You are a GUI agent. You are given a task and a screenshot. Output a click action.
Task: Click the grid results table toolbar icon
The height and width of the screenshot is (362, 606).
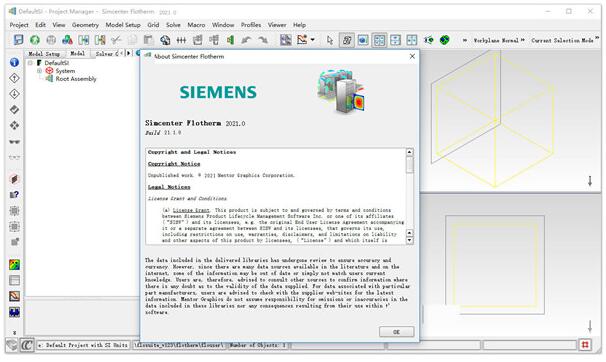pyautogui.click(x=286, y=40)
